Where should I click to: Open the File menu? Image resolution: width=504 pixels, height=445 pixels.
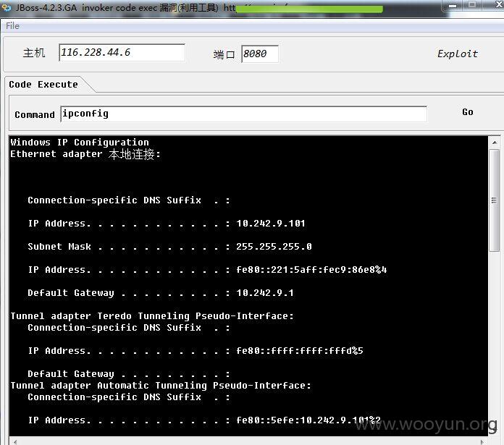click(12, 25)
